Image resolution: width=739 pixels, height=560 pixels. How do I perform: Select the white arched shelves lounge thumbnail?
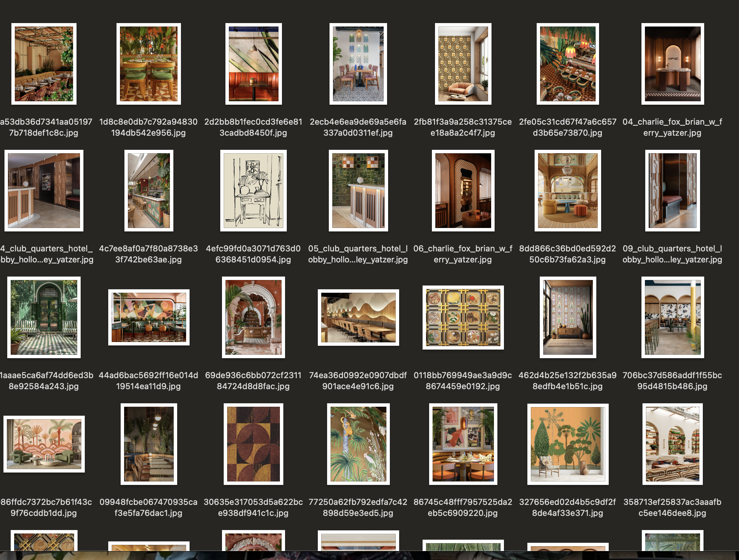click(672, 444)
